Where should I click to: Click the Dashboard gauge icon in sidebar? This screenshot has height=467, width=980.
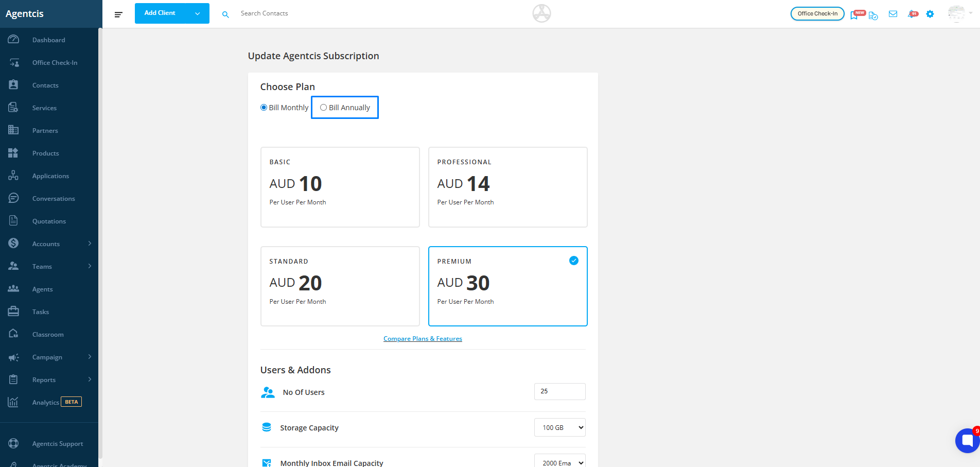point(13,40)
